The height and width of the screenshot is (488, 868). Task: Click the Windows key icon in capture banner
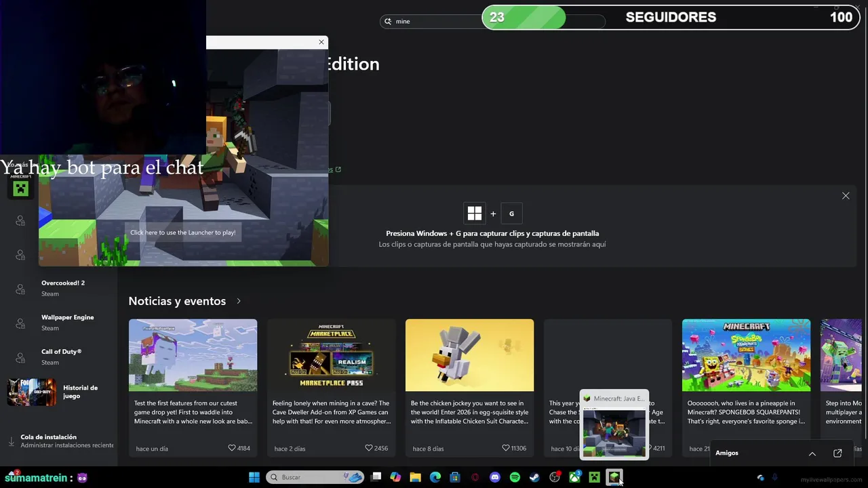click(475, 213)
